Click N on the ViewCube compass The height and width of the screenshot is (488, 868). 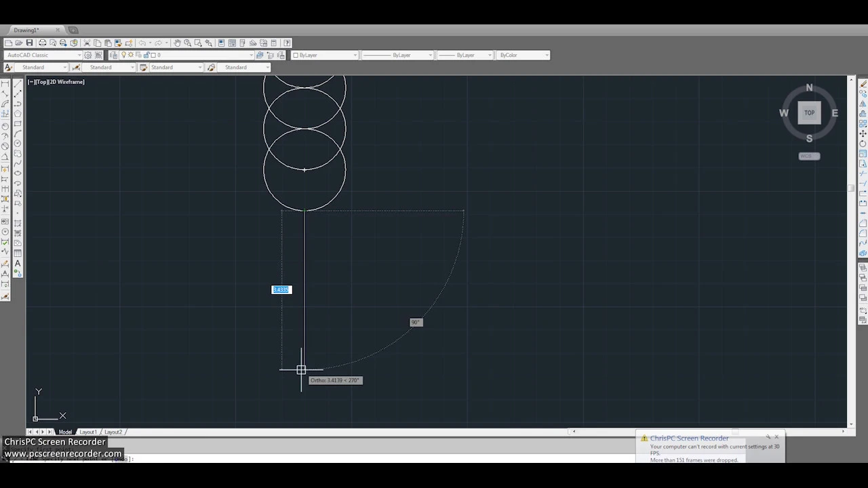(x=809, y=87)
